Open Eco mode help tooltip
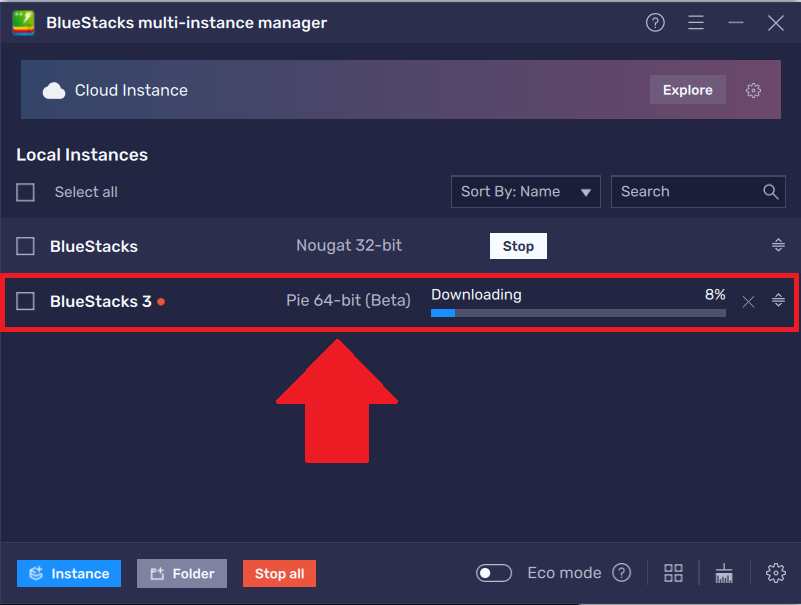 click(621, 573)
